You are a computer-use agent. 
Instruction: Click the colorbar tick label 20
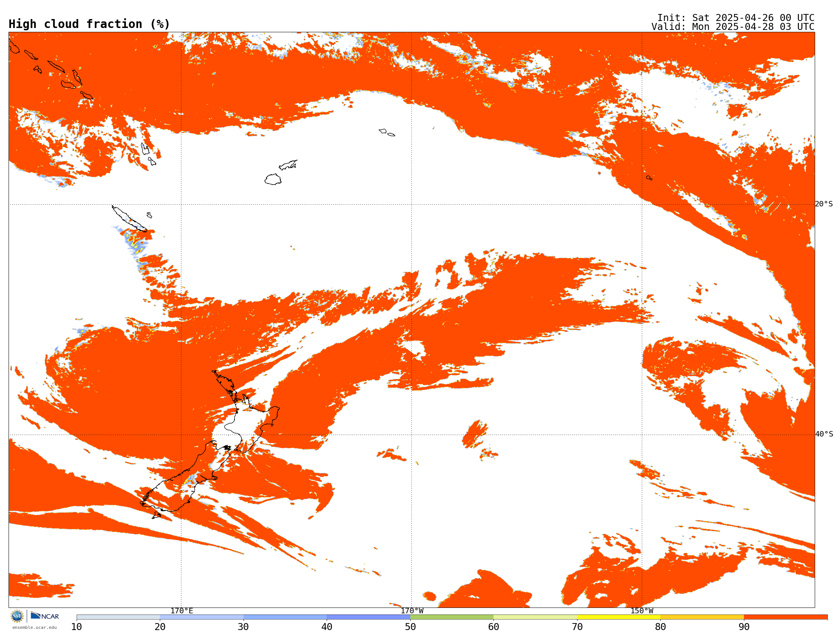[x=160, y=627]
